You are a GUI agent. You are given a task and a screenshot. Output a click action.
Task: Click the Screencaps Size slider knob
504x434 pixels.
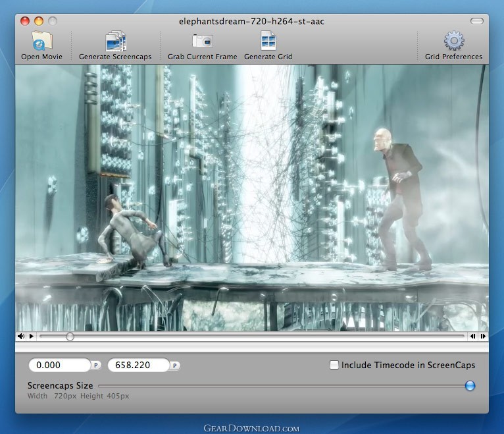(x=470, y=385)
